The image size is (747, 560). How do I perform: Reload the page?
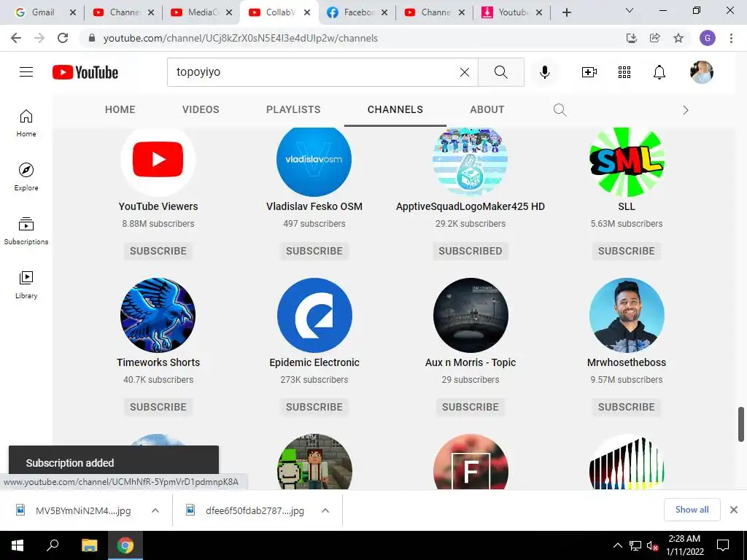pyautogui.click(x=63, y=38)
